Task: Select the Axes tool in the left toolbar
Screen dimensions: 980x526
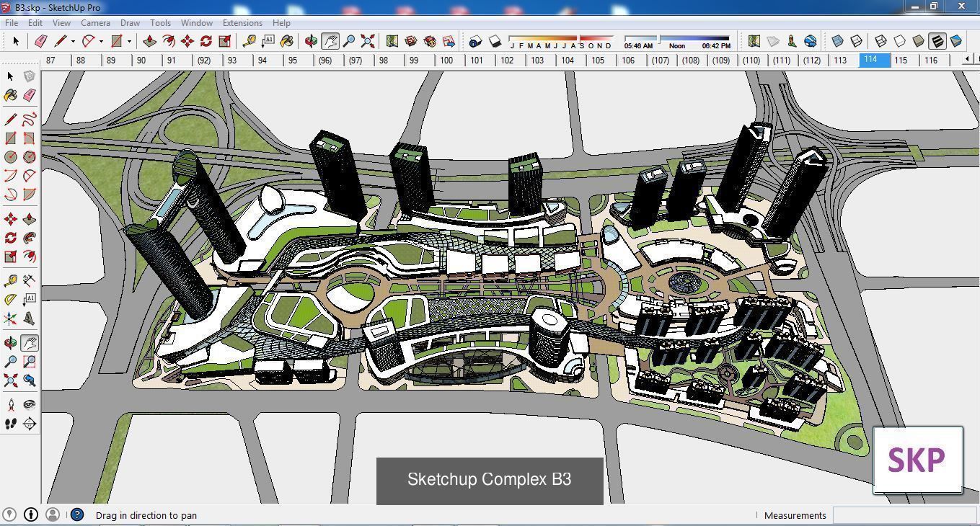Action: pos(10,318)
